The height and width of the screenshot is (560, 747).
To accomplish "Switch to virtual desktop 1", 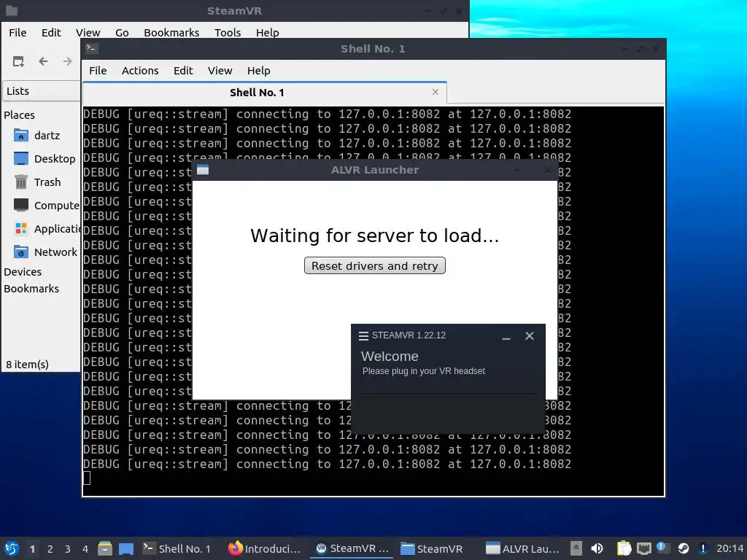I will [32, 549].
